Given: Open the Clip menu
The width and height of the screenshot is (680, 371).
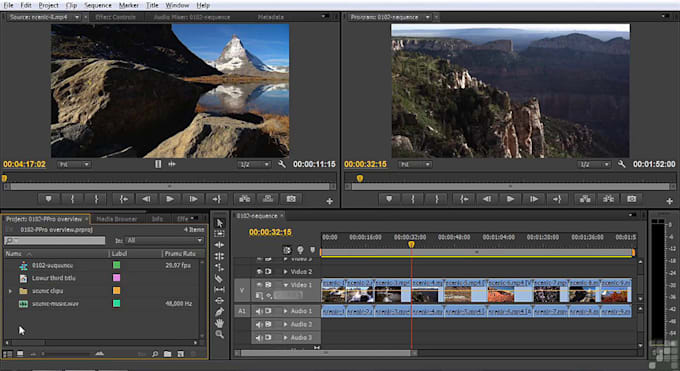Looking at the screenshot, I should pyautogui.click(x=71, y=5).
